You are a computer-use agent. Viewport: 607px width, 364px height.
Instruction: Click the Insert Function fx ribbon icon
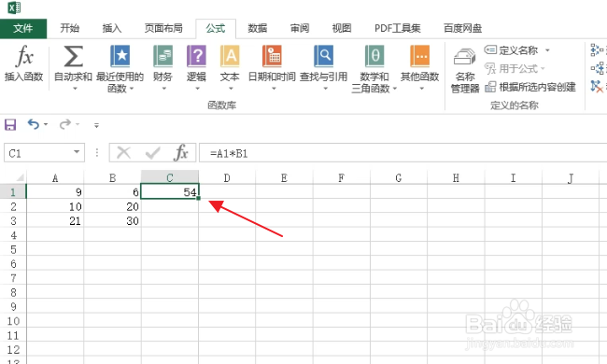pyautogui.click(x=24, y=57)
